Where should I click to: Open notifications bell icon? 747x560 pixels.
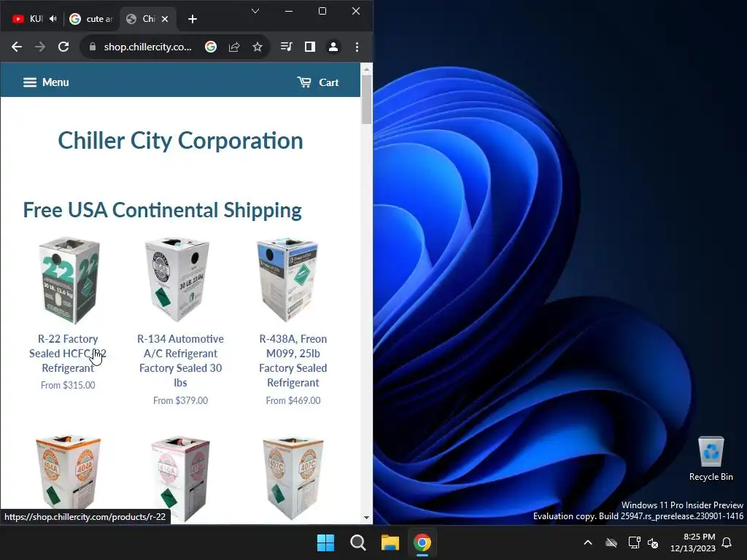[x=727, y=542]
